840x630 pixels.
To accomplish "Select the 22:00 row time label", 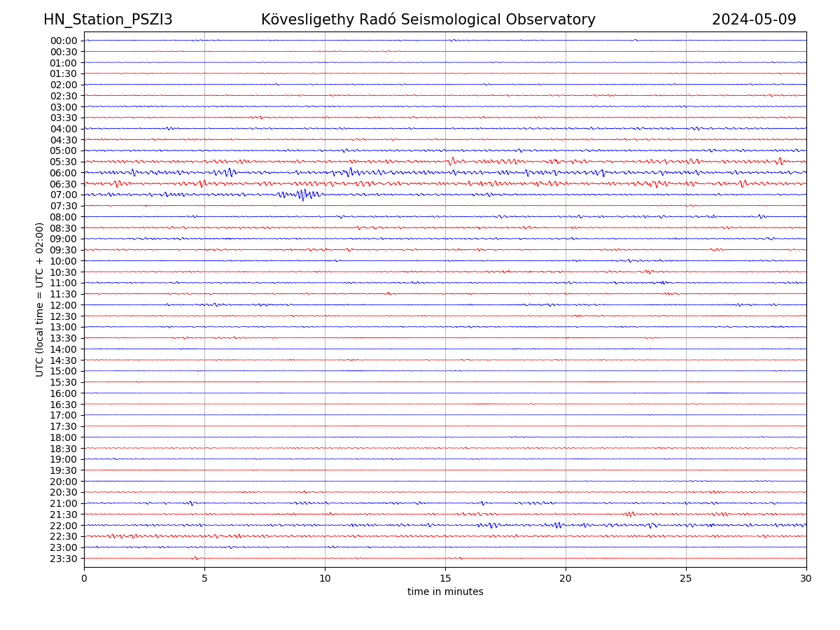I will point(64,526).
